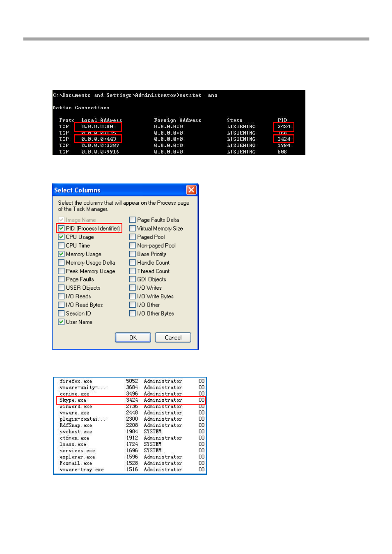Tick the Session ID checkbox
Screen dimensions: 392x554
[61, 313]
